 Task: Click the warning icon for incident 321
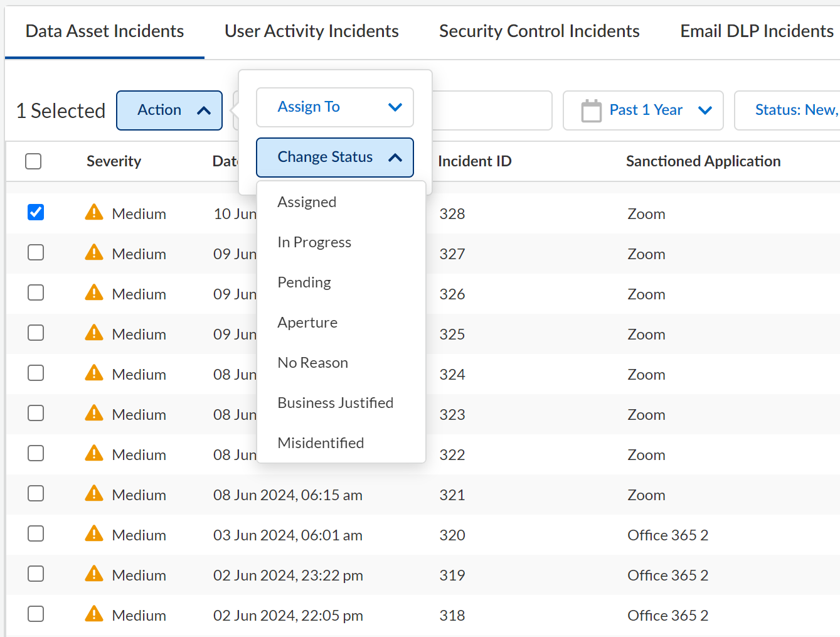pos(94,494)
